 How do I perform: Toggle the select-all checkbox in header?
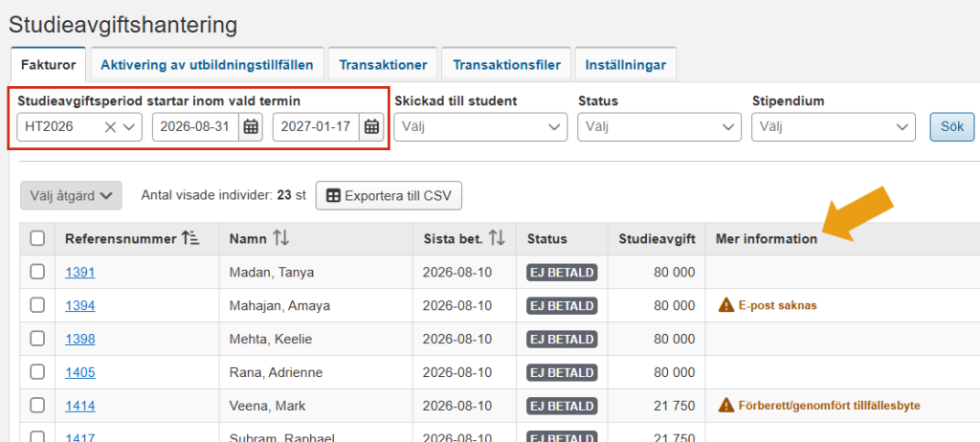click(x=37, y=238)
